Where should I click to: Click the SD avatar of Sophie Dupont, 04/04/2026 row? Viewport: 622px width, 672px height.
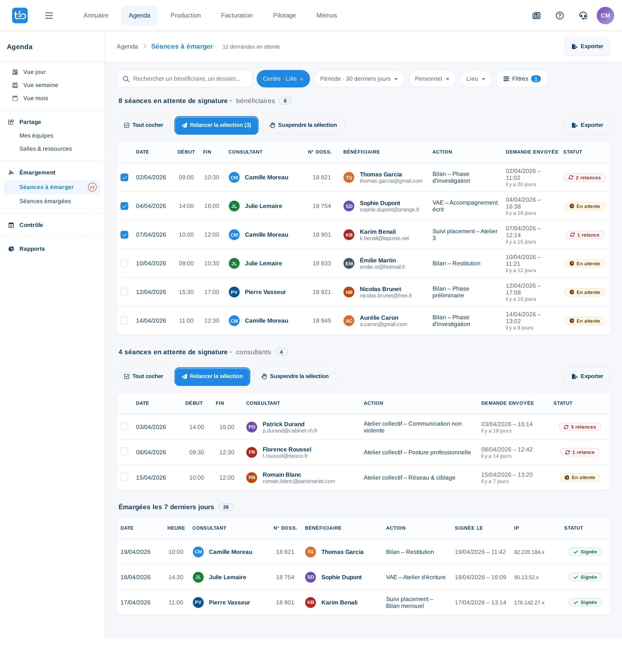[349, 206]
